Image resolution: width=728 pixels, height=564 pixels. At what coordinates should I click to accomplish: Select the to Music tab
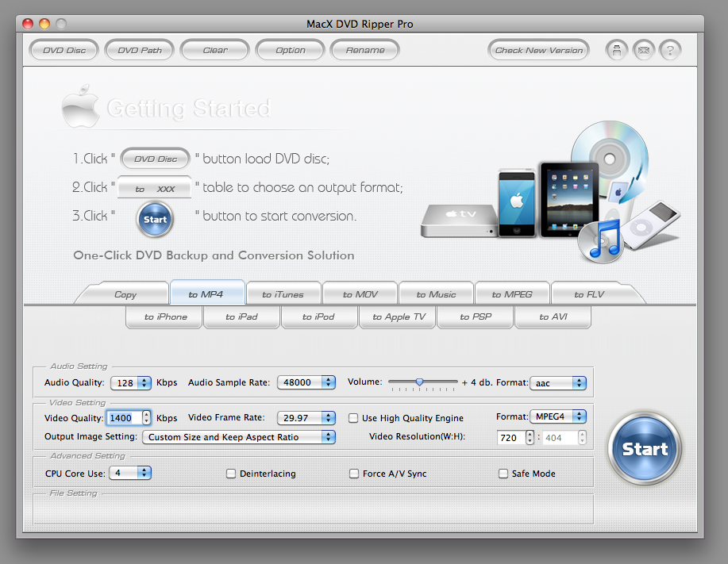coord(436,294)
